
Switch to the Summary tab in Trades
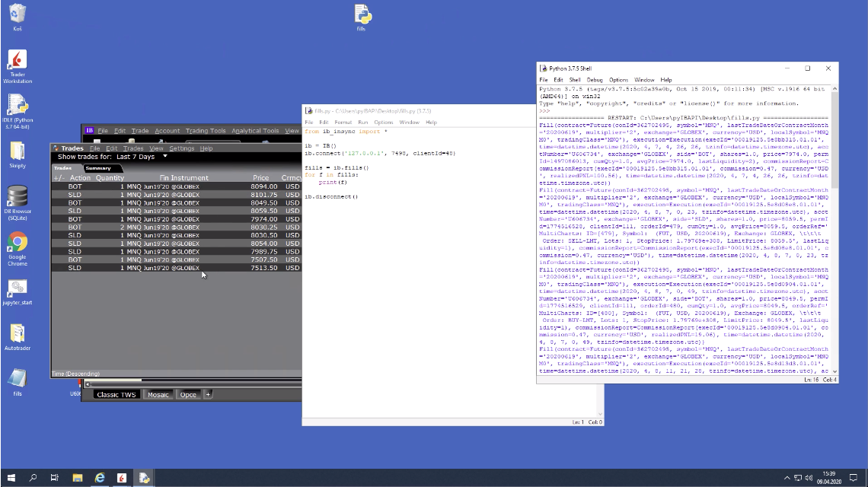coord(98,168)
